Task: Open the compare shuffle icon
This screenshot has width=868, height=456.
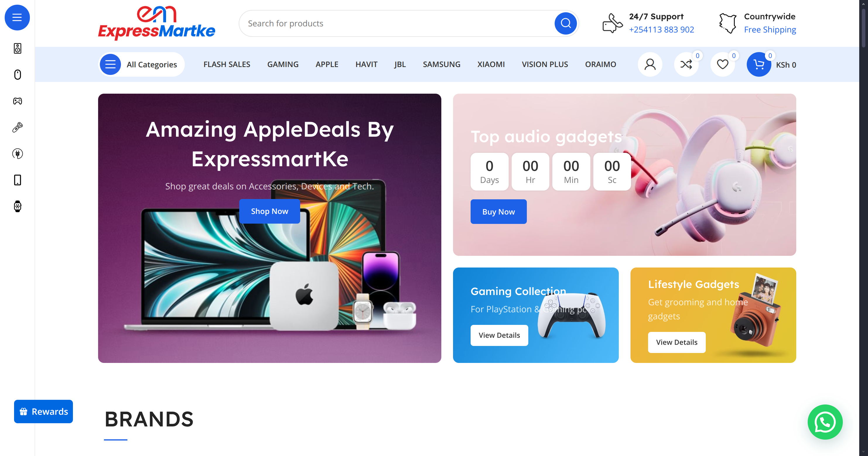Action: click(x=686, y=64)
